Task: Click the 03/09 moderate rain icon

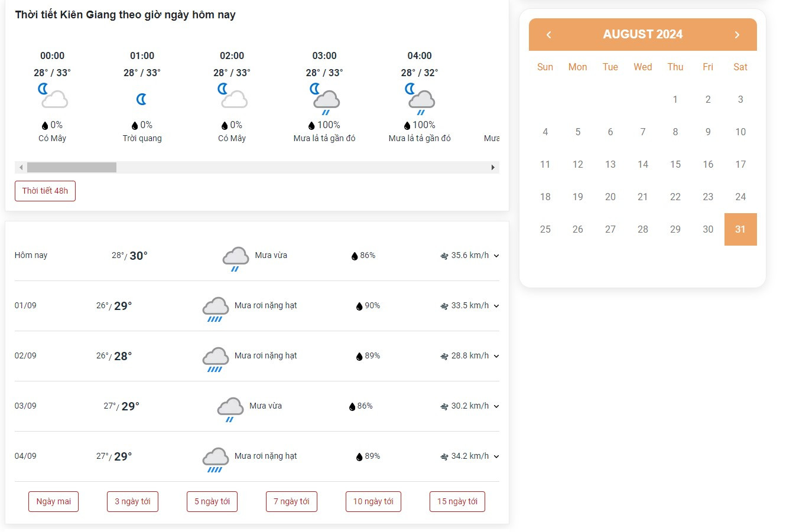Action: 230,409
